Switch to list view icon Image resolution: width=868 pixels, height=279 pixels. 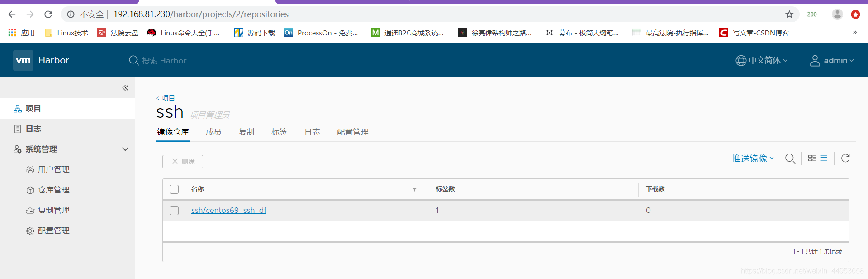[x=824, y=158]
